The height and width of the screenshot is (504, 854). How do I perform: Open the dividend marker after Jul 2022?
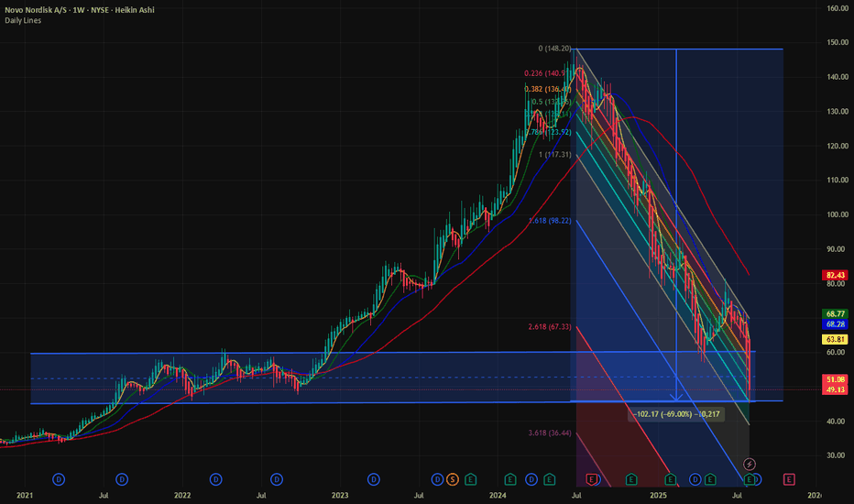click(x=277, y=479)
